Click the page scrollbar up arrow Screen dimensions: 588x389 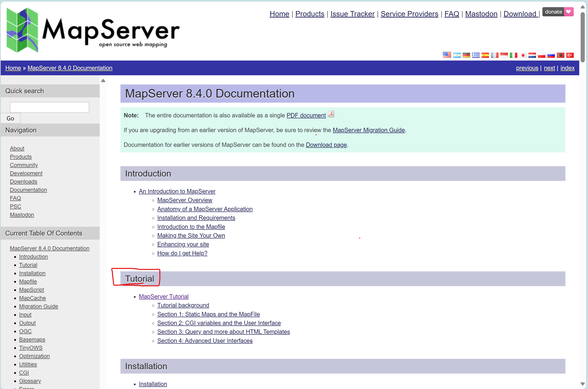[582, 7]
